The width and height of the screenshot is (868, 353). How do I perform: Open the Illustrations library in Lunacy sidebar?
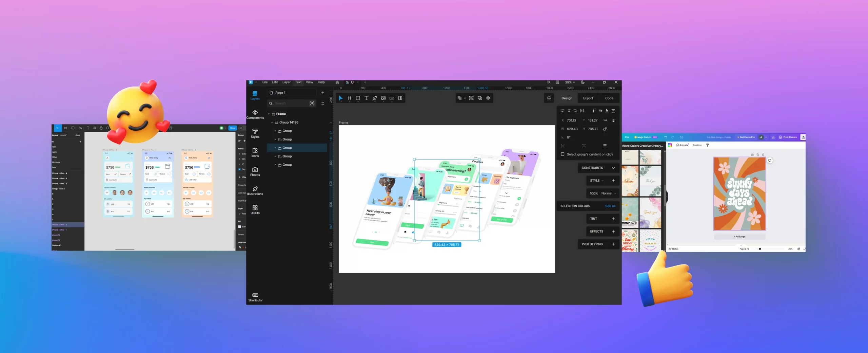point(255,191)
